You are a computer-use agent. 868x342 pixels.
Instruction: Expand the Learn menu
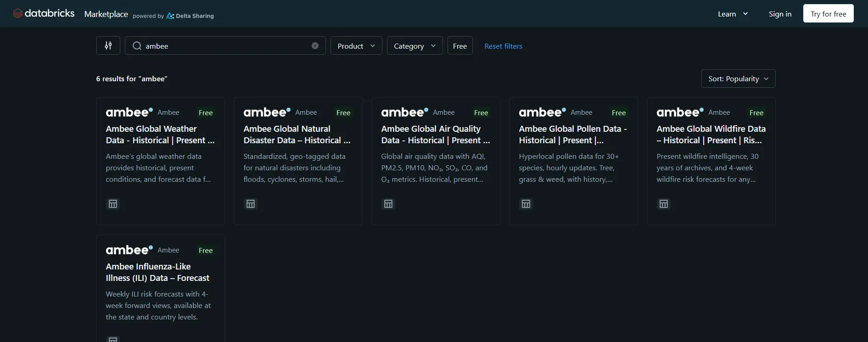[x=733, y=14]
